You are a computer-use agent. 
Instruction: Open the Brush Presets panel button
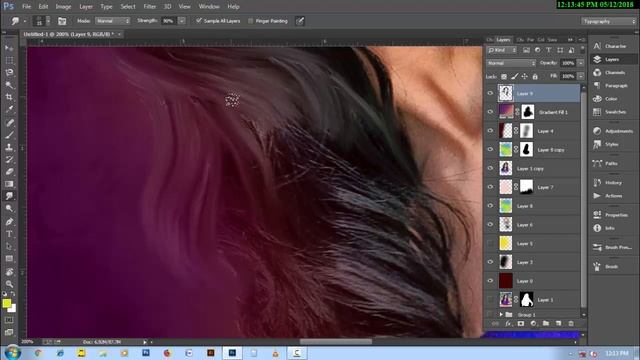(x=613, y=247)
